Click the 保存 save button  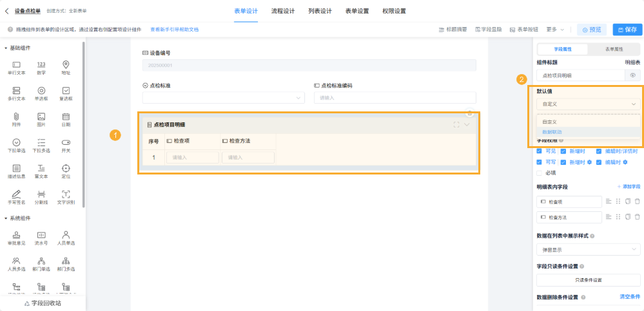coord(627,30)
